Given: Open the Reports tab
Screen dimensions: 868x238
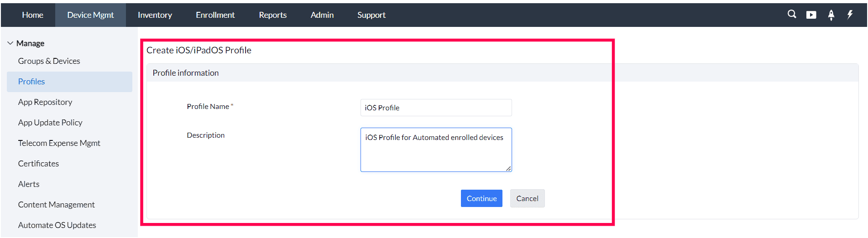Looking at the screenshot, I should tap(272, 15).
